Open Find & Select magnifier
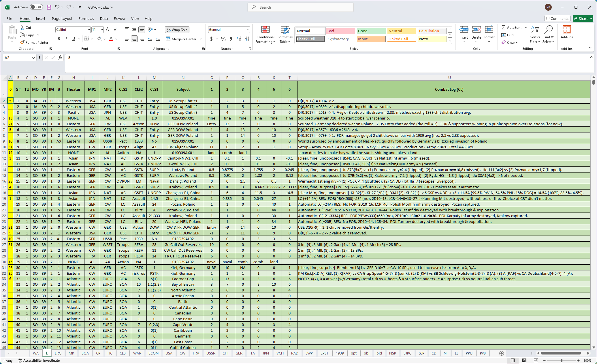 pyautogui.click(x=548, y=35)
